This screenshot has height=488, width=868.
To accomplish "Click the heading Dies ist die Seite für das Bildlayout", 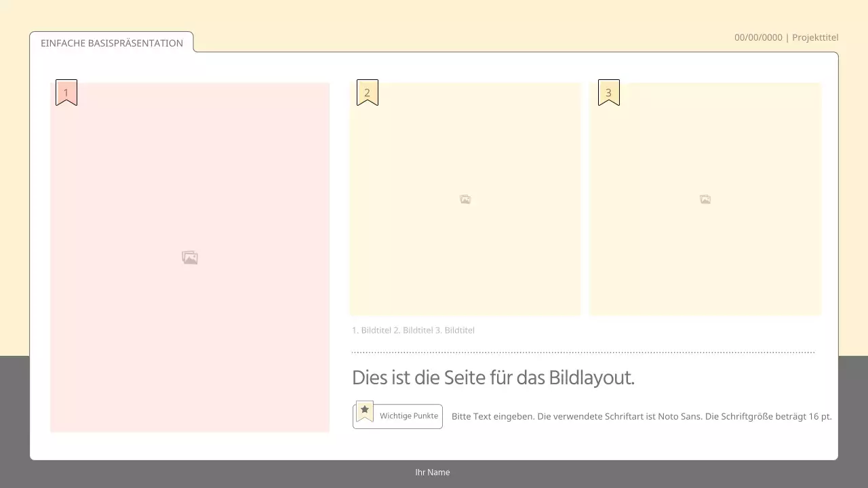I will (x=493, y=378).
